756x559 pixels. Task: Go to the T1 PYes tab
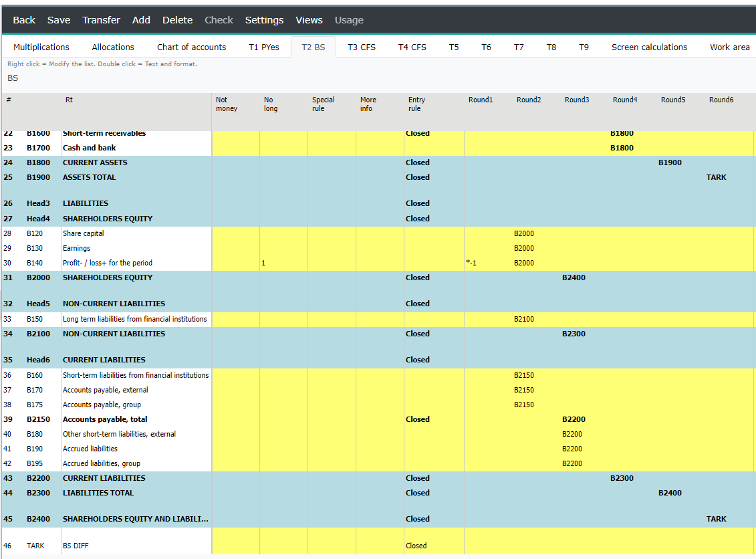(x=264, y=47)
